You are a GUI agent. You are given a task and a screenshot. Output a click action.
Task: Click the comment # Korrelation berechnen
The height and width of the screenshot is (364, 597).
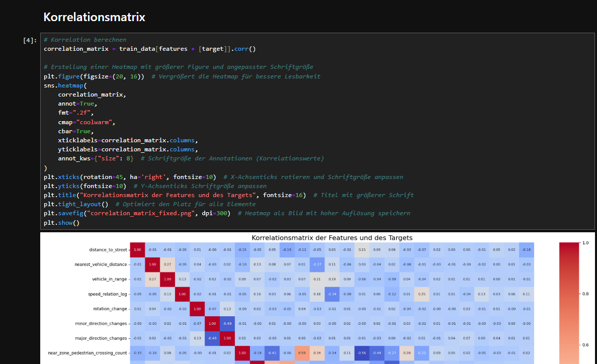(83, 39)
